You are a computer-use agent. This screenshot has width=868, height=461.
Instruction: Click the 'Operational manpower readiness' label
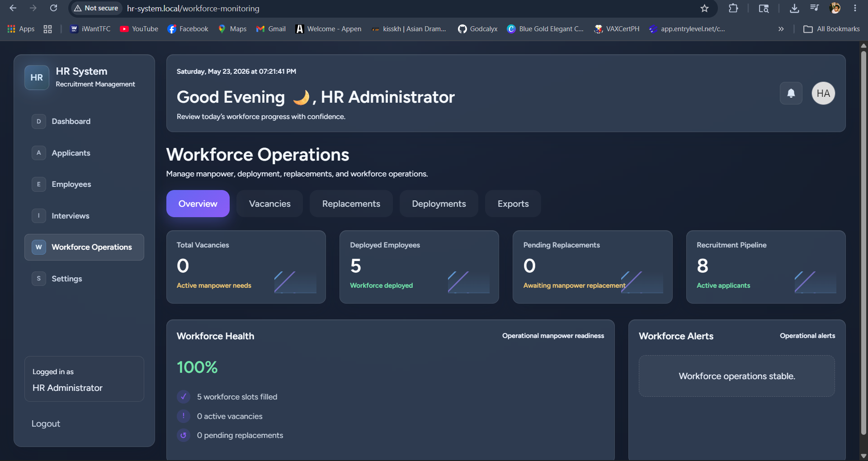pyautogui.click(x=553, y=336)
